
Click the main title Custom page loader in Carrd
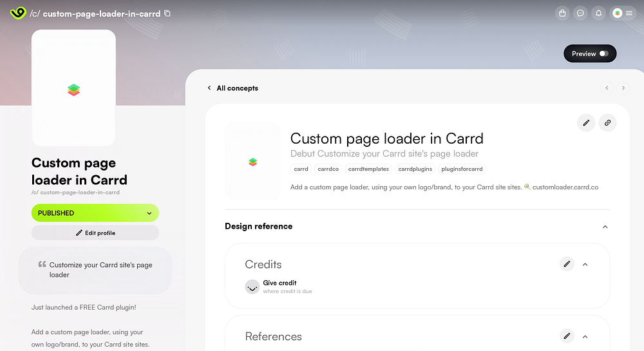pos(387,138)
